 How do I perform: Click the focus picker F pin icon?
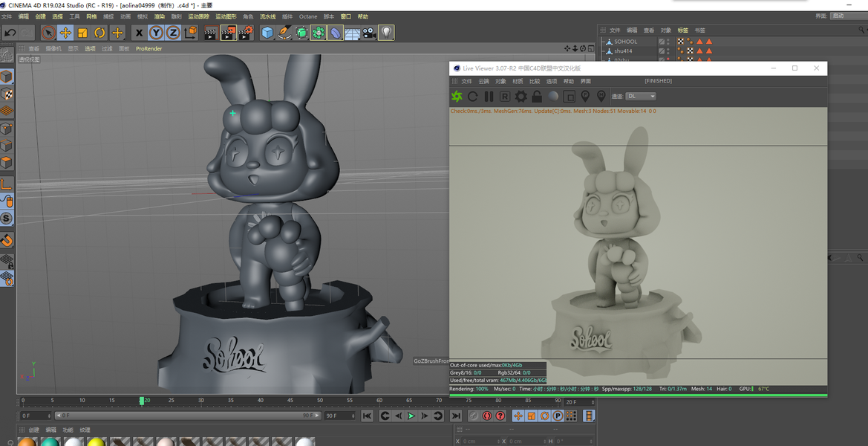point(585,97)
